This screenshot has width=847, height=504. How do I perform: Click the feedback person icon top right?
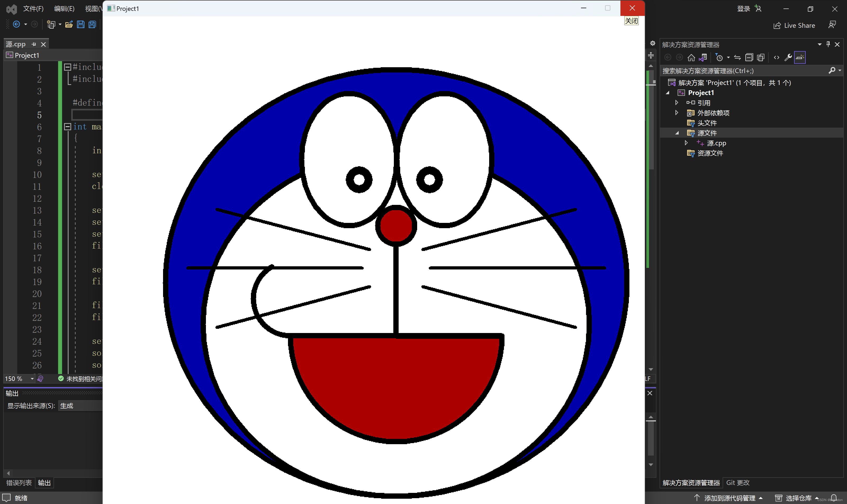832,25
